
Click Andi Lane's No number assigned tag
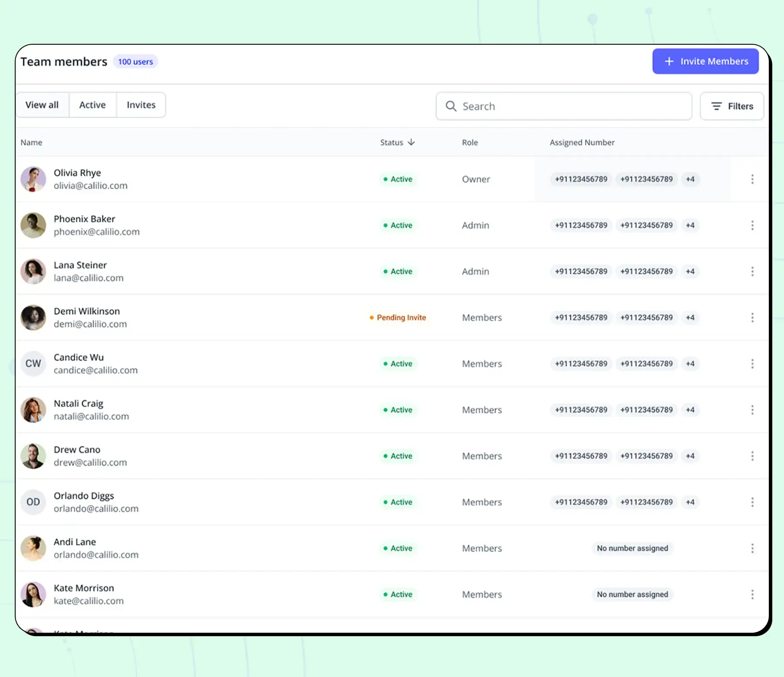(632, 549)
